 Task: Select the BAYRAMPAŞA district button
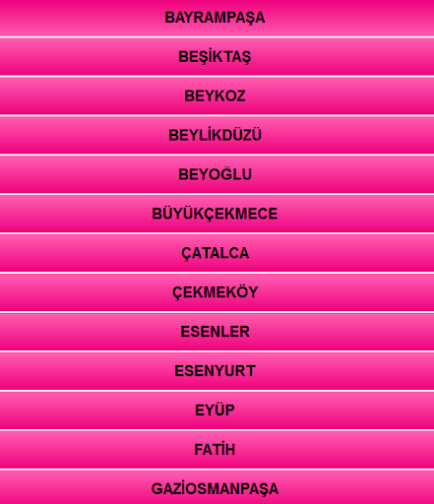click(x=217, y=18)
